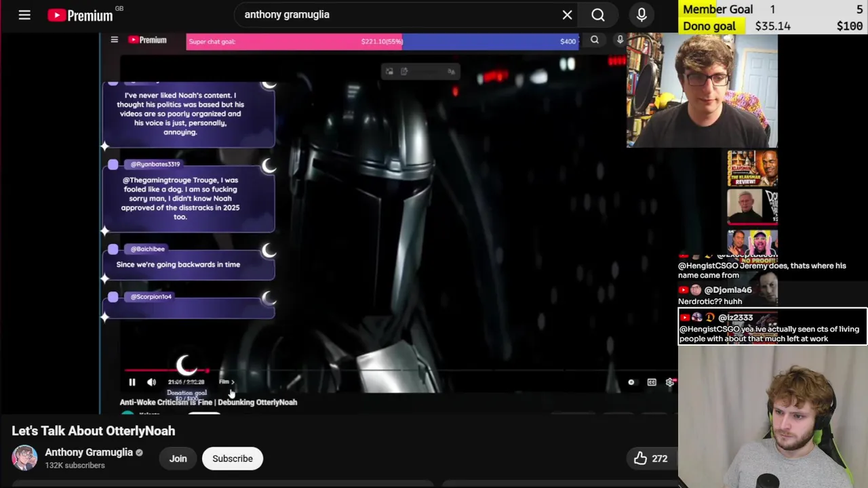Click the glasses streamer webcam feed
Viewport: 868px width, 488px height.
coord(702,90)
